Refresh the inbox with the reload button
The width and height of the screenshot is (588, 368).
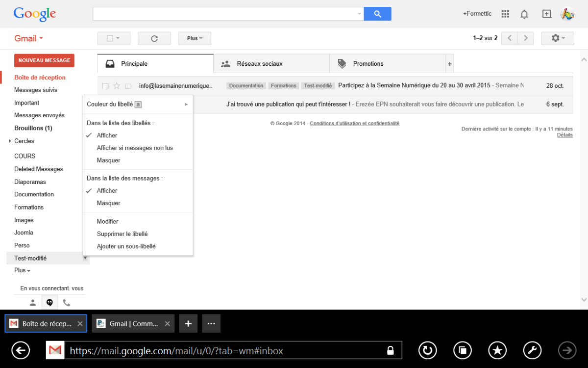pyautogui.click(x=154, y=38)
